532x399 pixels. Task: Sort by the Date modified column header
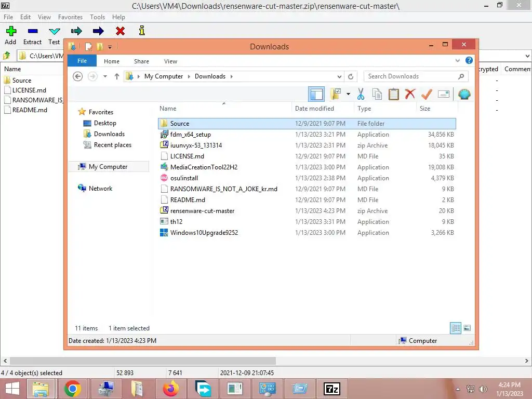coord(322,109)
